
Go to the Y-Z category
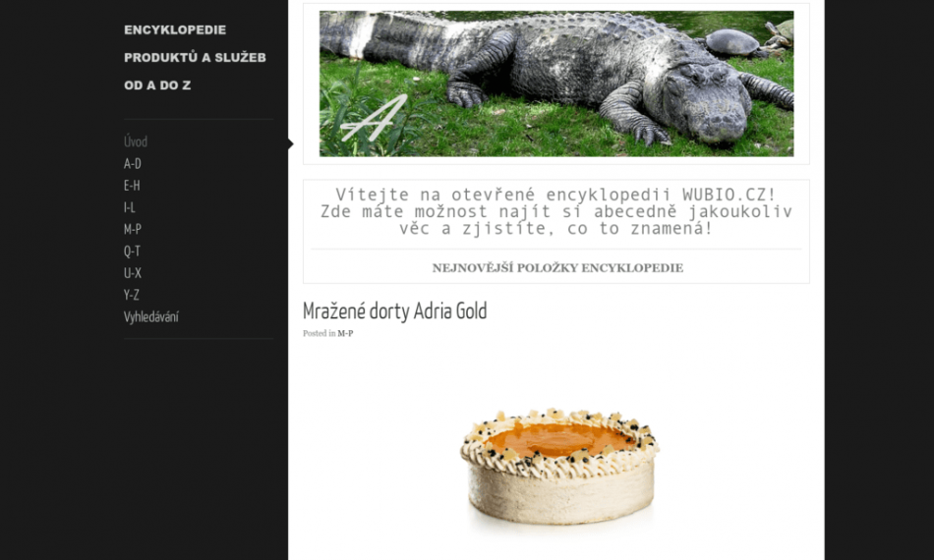131,295
